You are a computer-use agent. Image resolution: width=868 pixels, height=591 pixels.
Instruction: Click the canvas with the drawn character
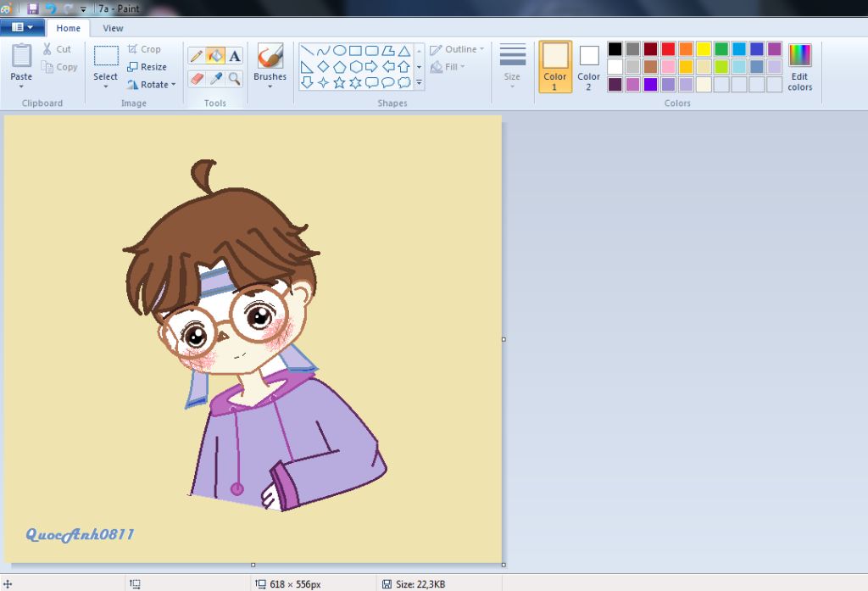point(253,339)
